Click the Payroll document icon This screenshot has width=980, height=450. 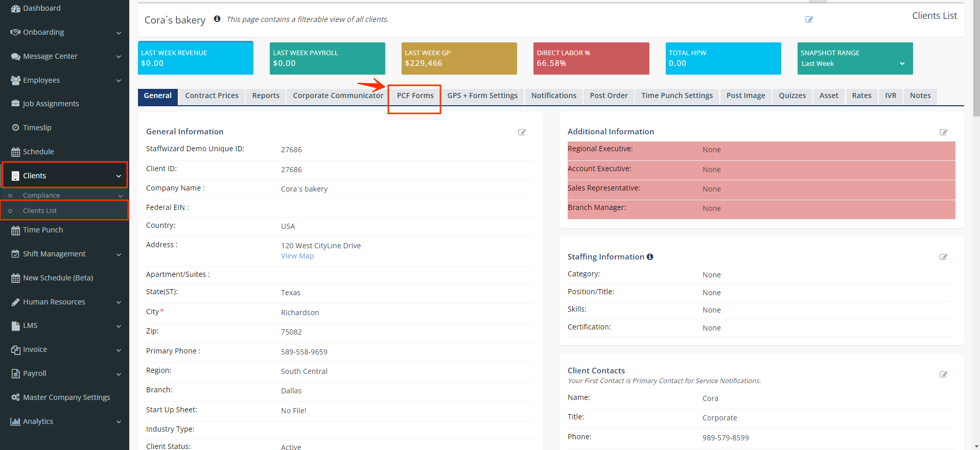[x=15, y=373]
